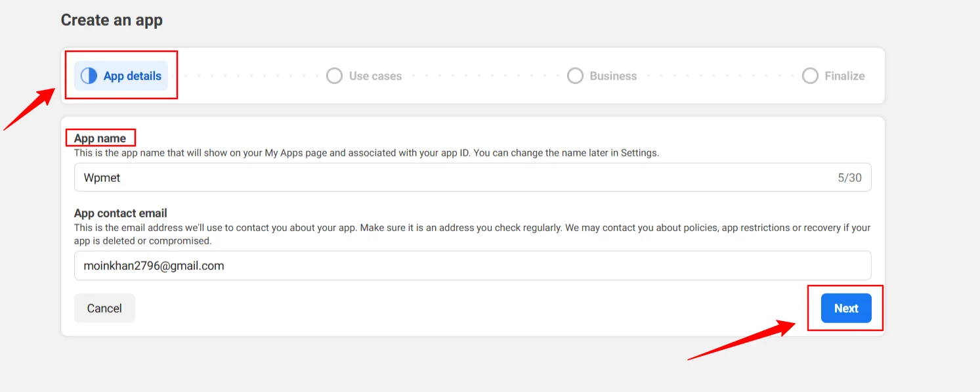
Task: Click the Use cases step circle icon
Action: point(335,76)
